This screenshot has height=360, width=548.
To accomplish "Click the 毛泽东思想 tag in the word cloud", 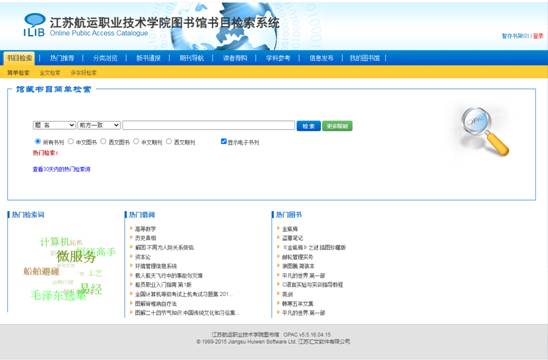I will pos(59,295).
